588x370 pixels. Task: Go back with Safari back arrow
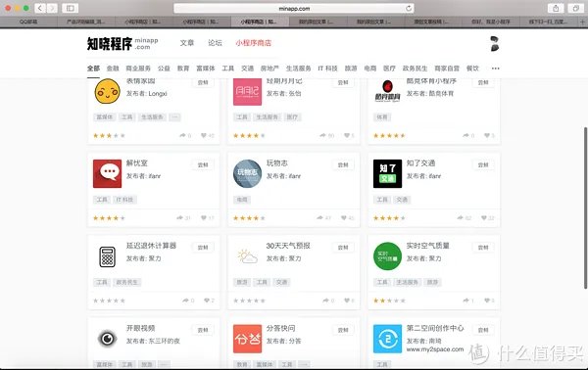pos(40,8)
